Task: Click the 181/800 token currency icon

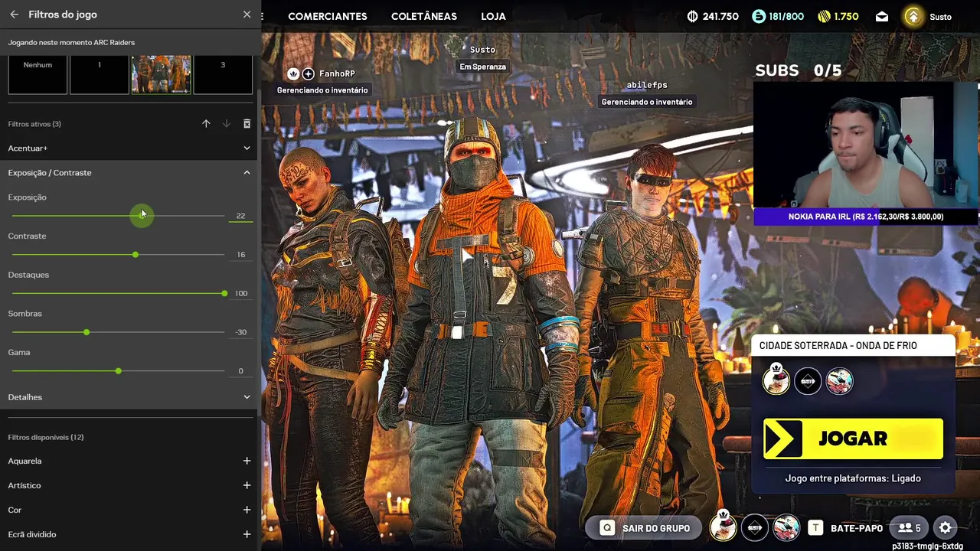Action: pyautogui.click(x=759, y=16)
